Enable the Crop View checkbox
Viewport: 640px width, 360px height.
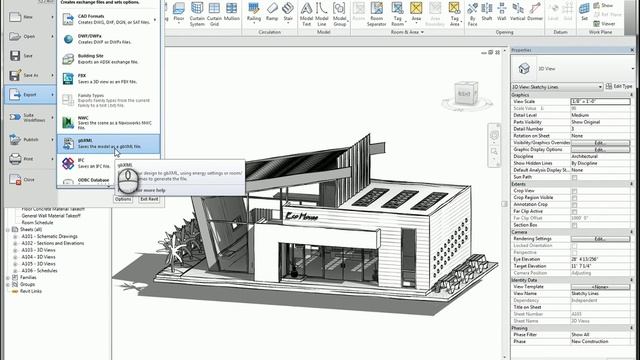click(x=574, y=191)
